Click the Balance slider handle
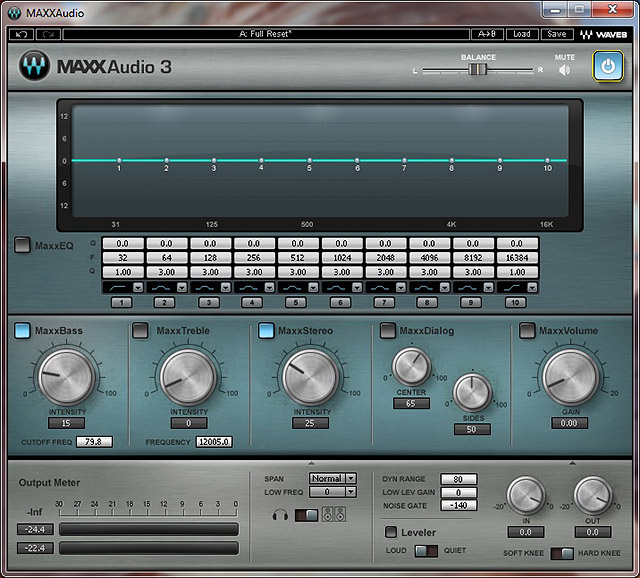Image resolution: width=640 pixels, height=578 pixels. (x=478, y=69)
